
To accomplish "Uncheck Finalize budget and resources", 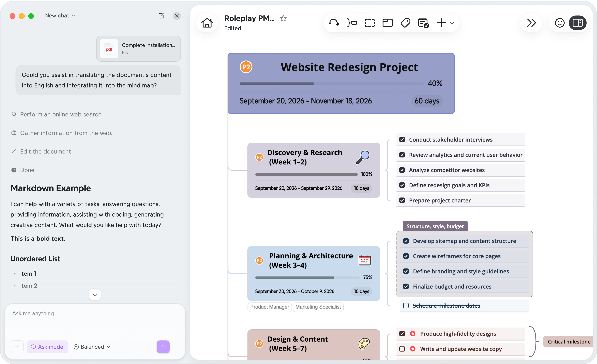I will pyautogui.click(x=406, y=286).
